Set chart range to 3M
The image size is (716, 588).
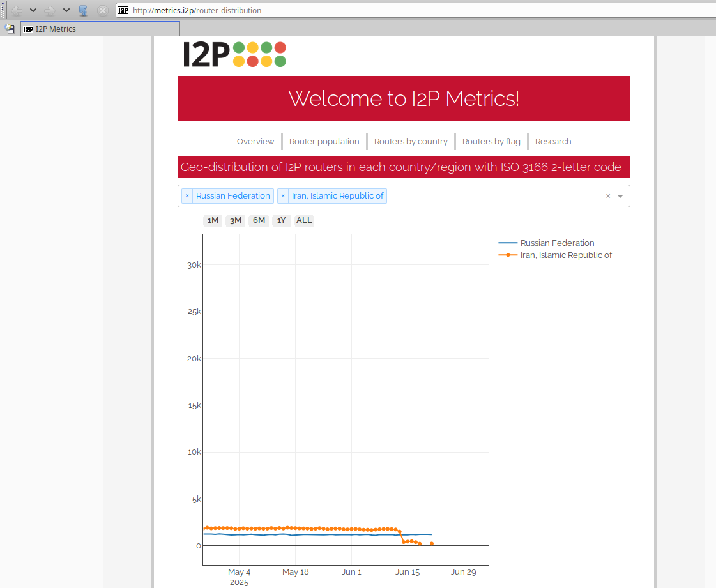(236, 220)
